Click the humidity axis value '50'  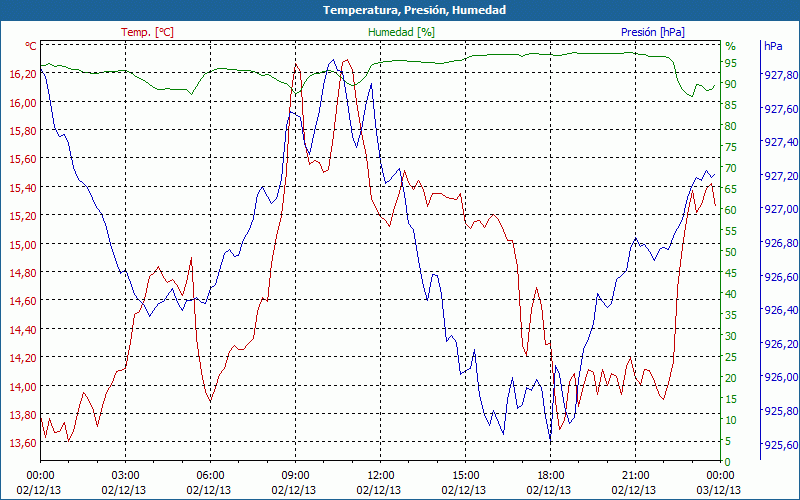731,252
